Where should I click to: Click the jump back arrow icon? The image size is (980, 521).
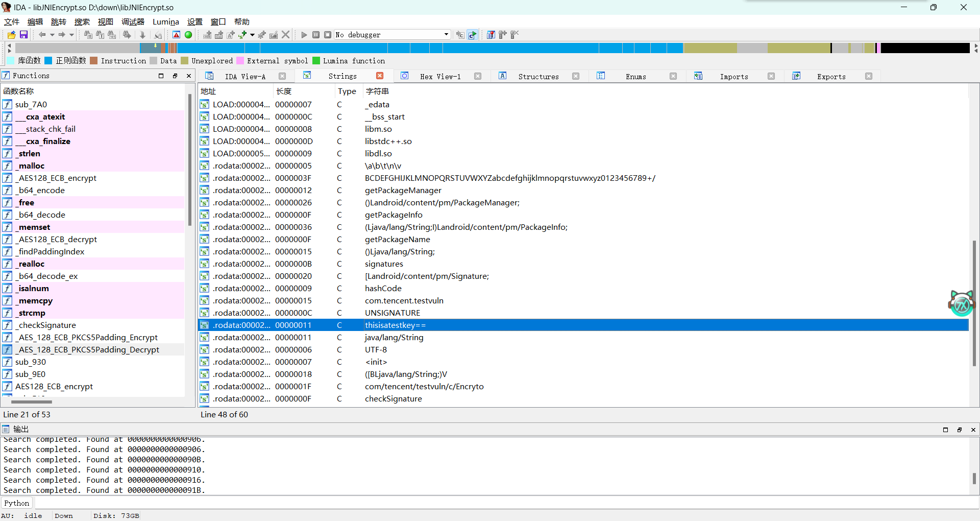click(x=42, y=35)
